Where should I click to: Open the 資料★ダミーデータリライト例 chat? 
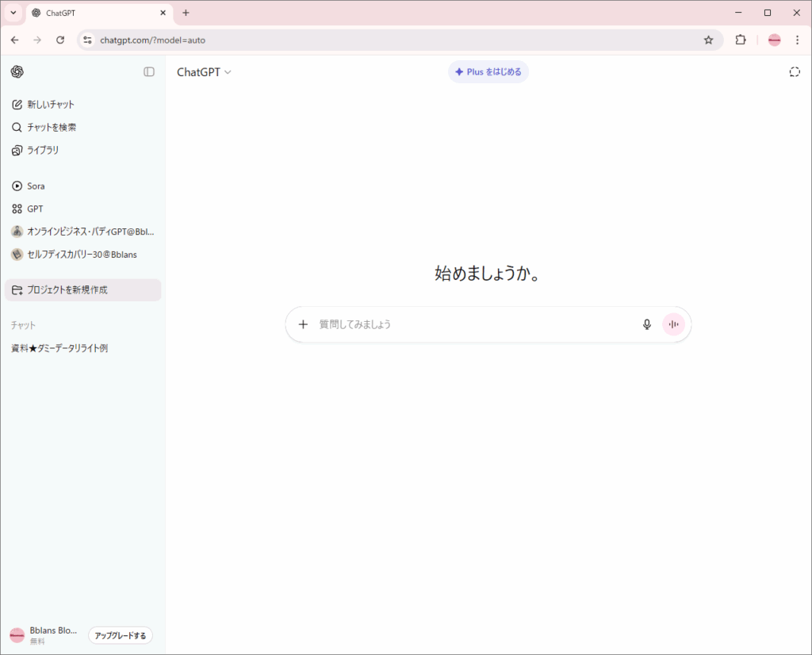(59, 348)
